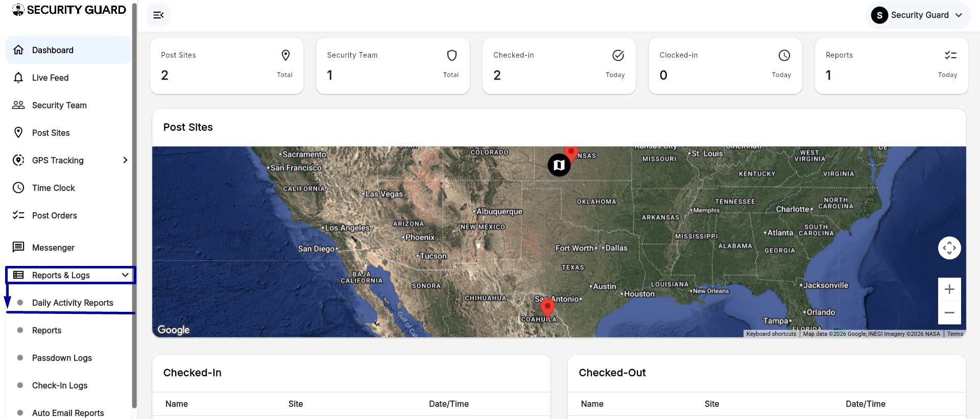Click Keyboard shortcuts on the map
This screenshot has height=419, width=980.
[771, 334]
